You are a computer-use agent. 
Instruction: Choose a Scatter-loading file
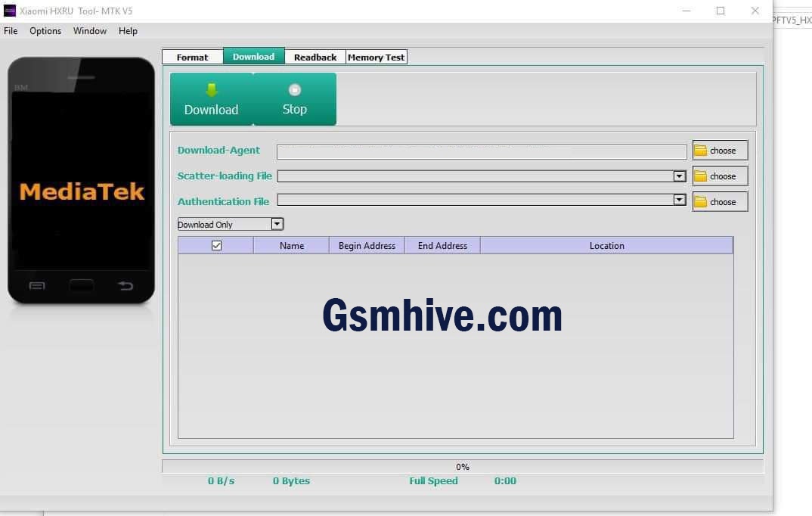coord(720,176)
